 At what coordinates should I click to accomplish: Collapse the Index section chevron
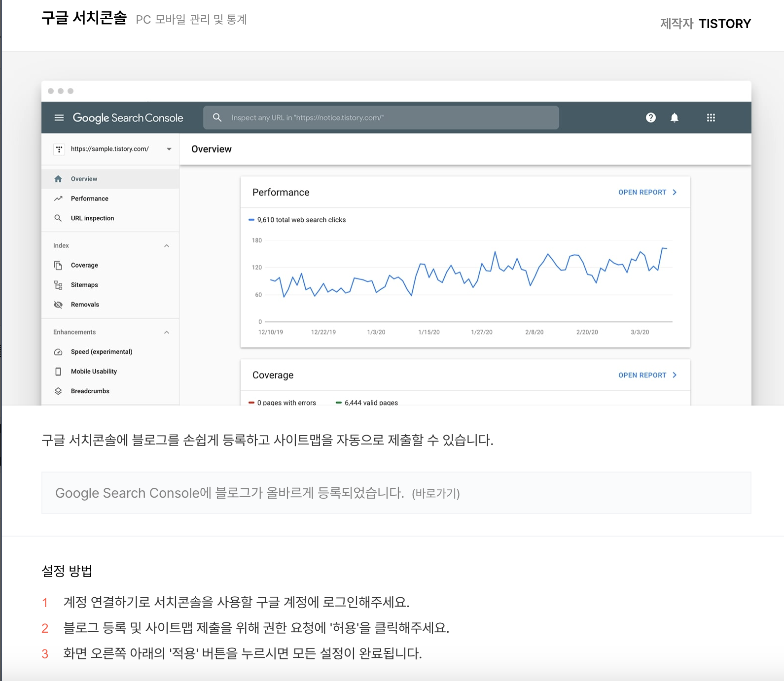167,246
